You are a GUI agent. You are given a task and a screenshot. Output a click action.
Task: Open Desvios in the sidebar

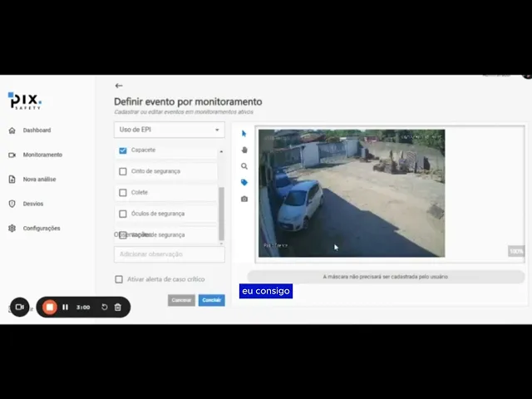point(33,204)
